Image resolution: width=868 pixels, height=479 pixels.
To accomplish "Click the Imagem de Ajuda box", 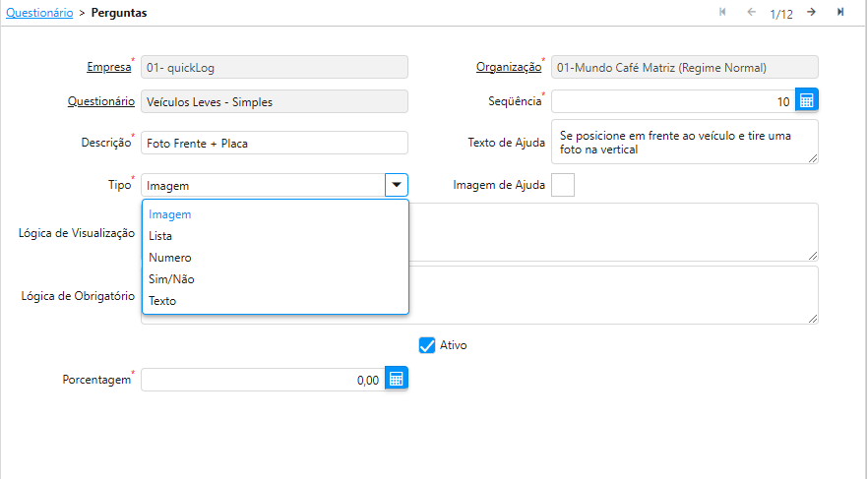I will (563, 184).
